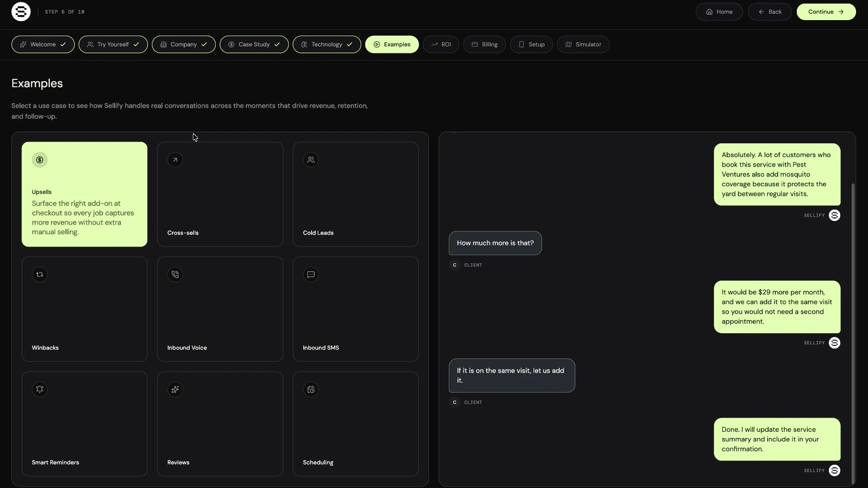Click the 'Done. I will update' message bubble
868x488 pixels.
(x=777, y=439)
